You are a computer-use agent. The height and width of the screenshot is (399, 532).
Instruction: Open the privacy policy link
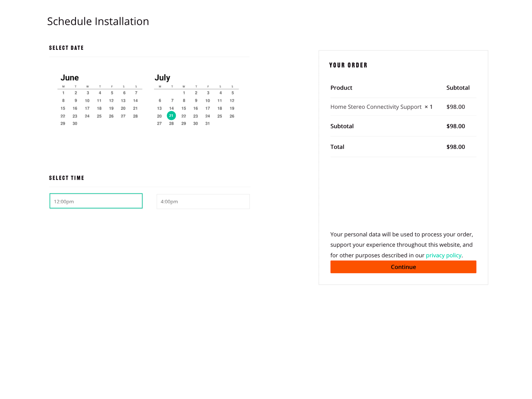tap(443, 255)
